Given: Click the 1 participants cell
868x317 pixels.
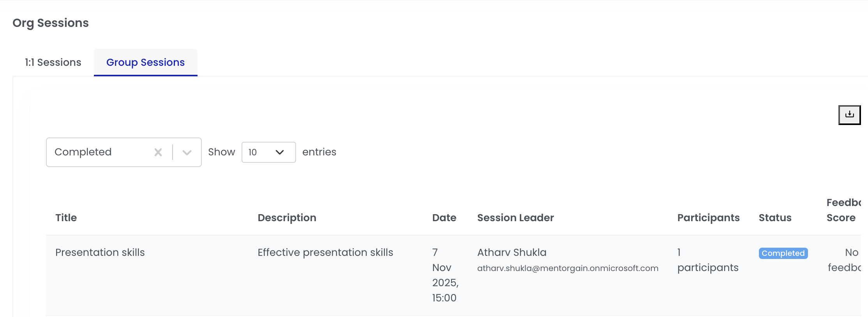Looking at the screenshot, I should pos(707,260).
